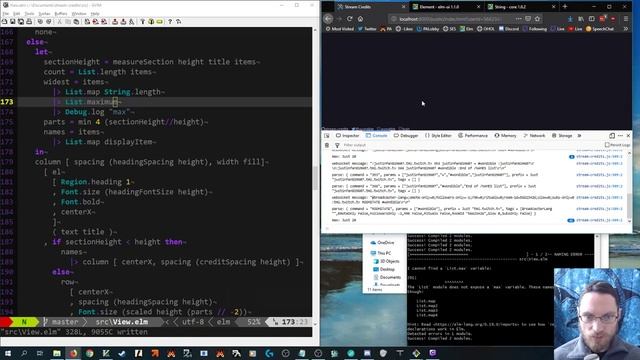Viewport: 640px width, 360px height.
Task: Open Firefox library icon
Action: coord(581,19)
